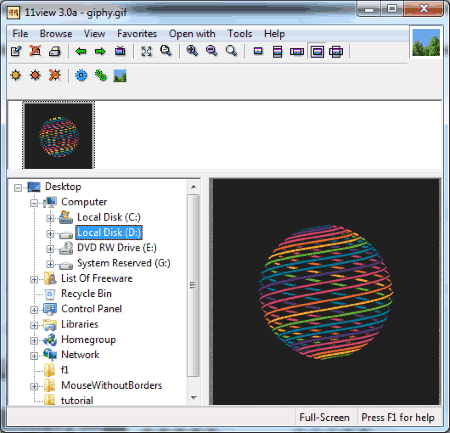Image resolution: width=450 pixels, height=433 pixels.
Task: Open the Favorites menu
Action: click(x=137, y=34)
